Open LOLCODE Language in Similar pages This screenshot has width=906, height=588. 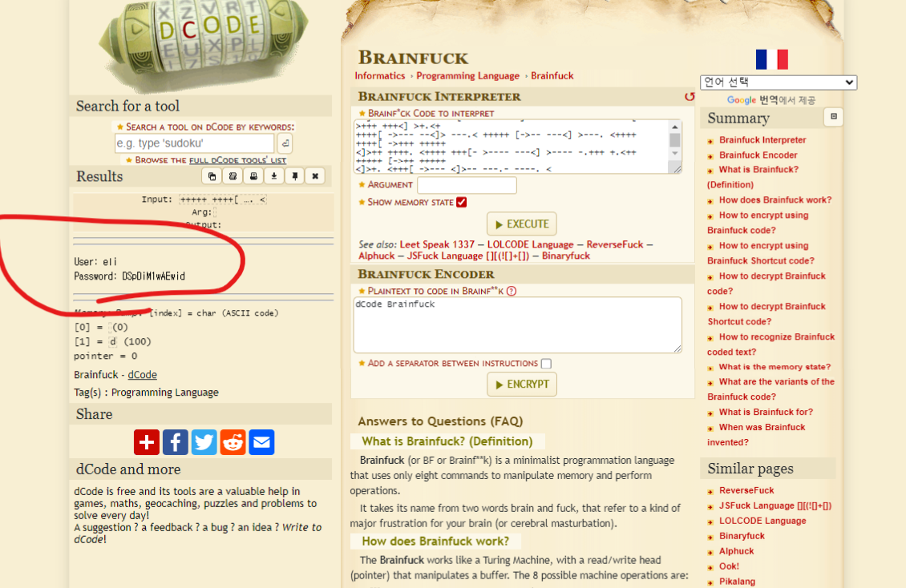coord(762,521)
